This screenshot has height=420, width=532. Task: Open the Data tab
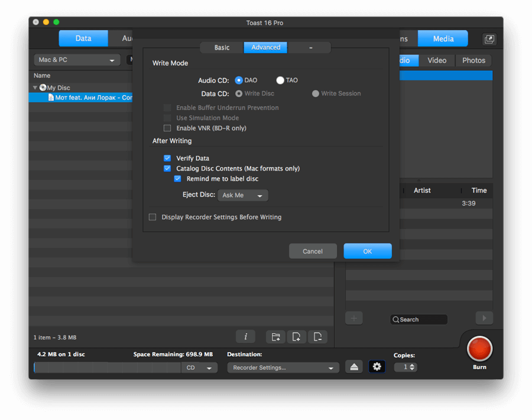tap(83, 38)
